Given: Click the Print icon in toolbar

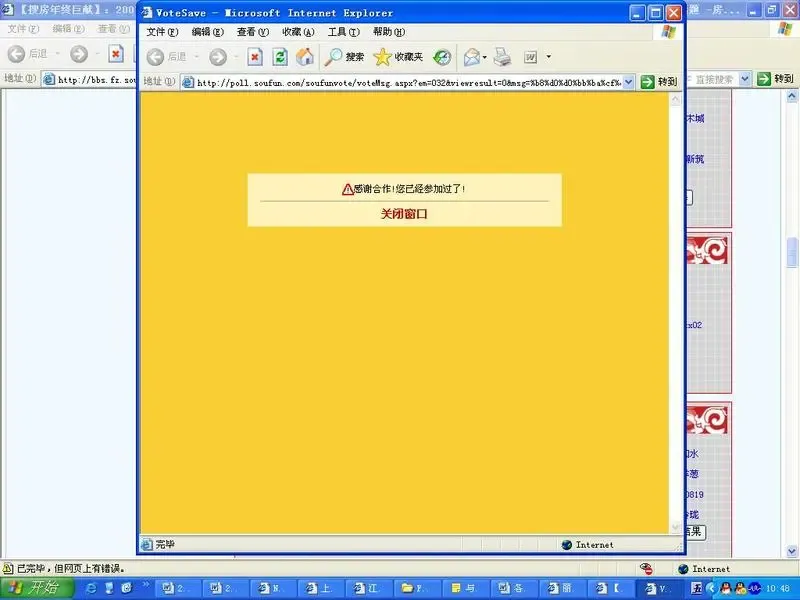Looking at the screenshot, I should pos(503,57).
